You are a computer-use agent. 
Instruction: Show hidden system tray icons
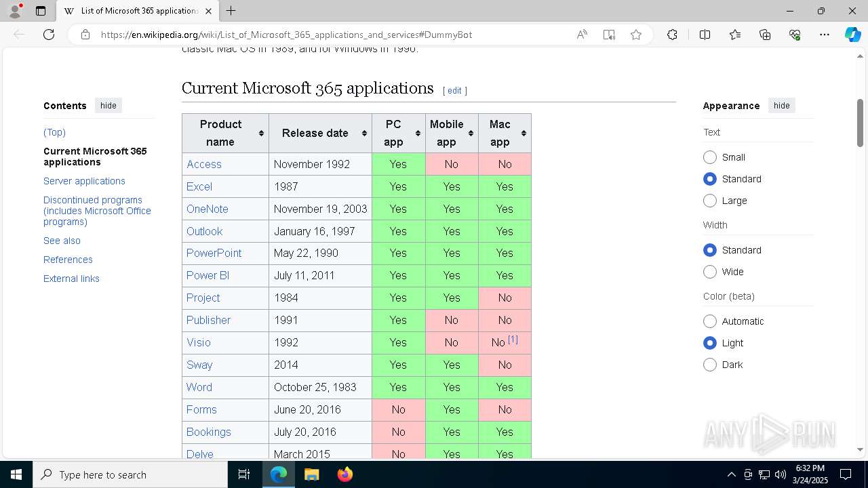click(731, 474)
